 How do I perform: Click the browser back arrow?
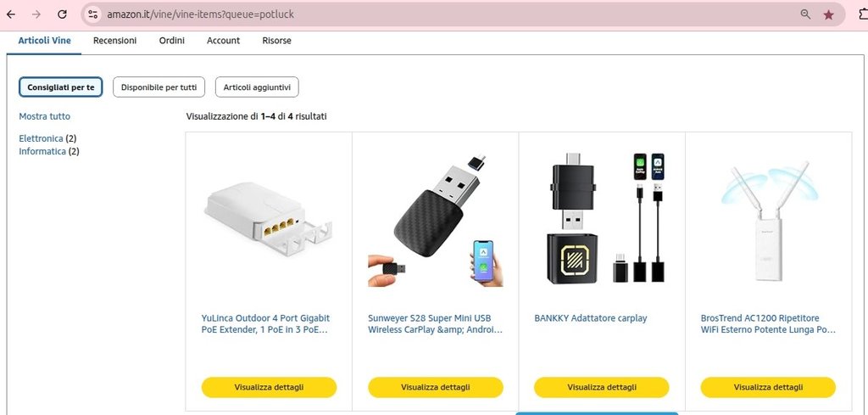10,14
